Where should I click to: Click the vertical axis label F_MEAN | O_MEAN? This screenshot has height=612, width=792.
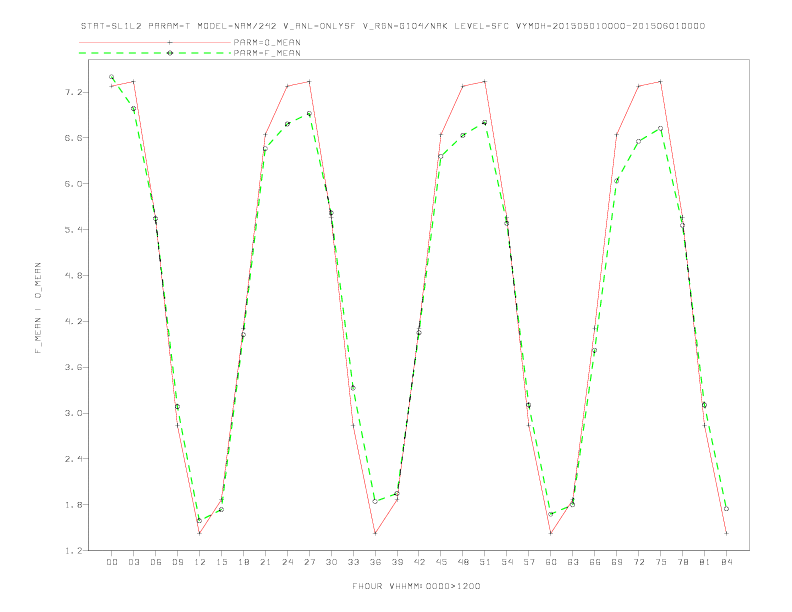(38, 308)
